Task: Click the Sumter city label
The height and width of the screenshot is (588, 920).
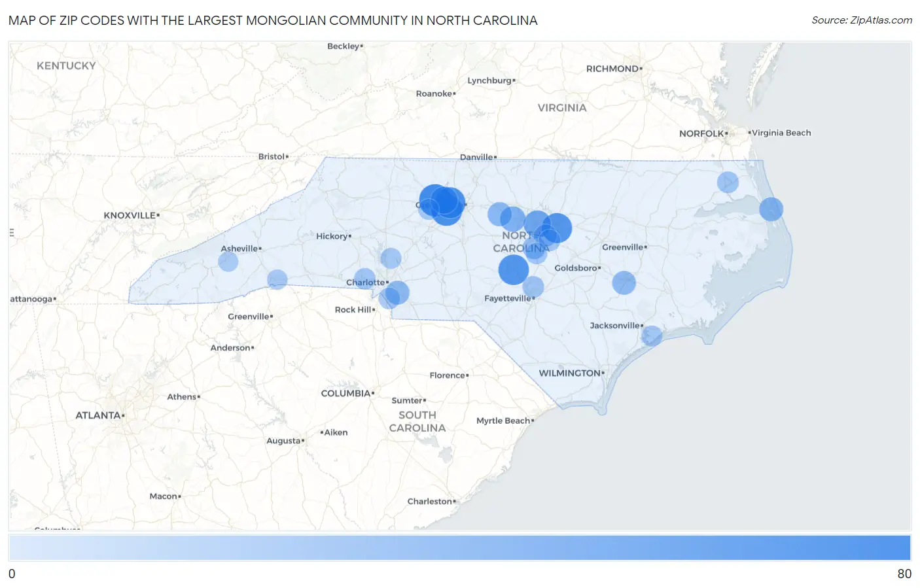Action: (407, 401)
